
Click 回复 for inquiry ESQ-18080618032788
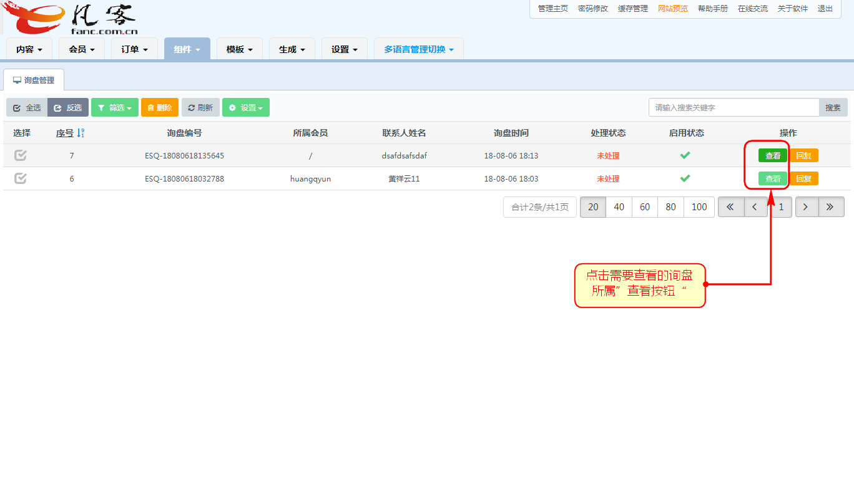(803, 179)
